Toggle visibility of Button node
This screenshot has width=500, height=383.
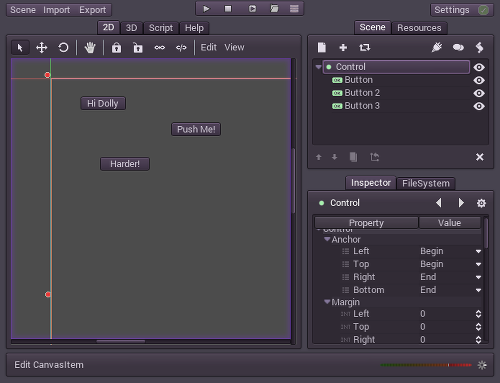tap(479, 80)
